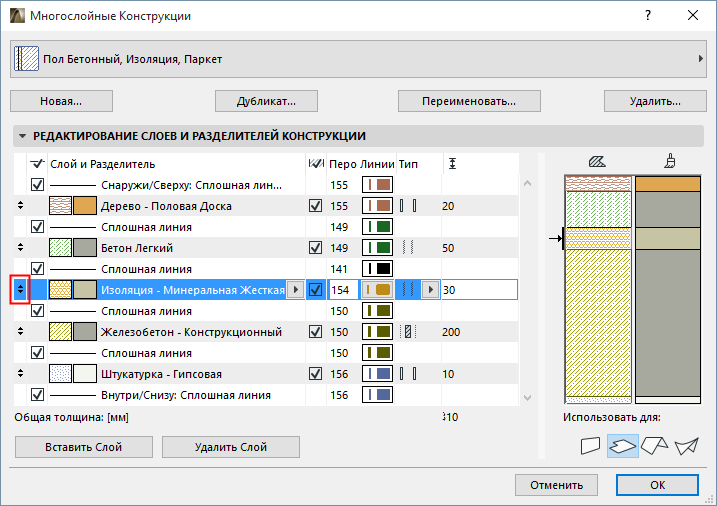717x506 pixels.
Task: Click Удалить Слой button
Action: (231, 447)
